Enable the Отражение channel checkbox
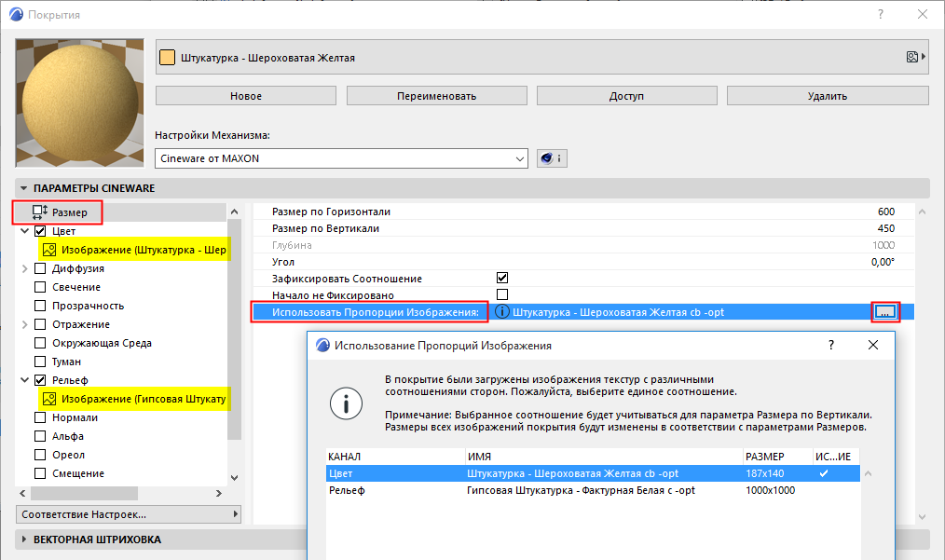This screenshot has width=945, height=560. point(40,324)
